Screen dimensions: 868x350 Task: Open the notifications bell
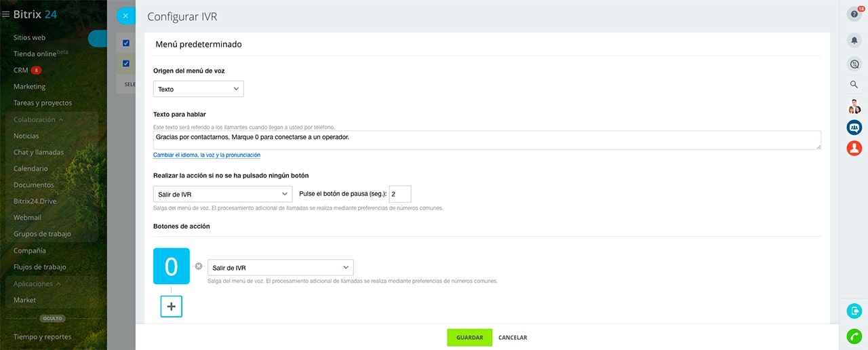point(854,41)
